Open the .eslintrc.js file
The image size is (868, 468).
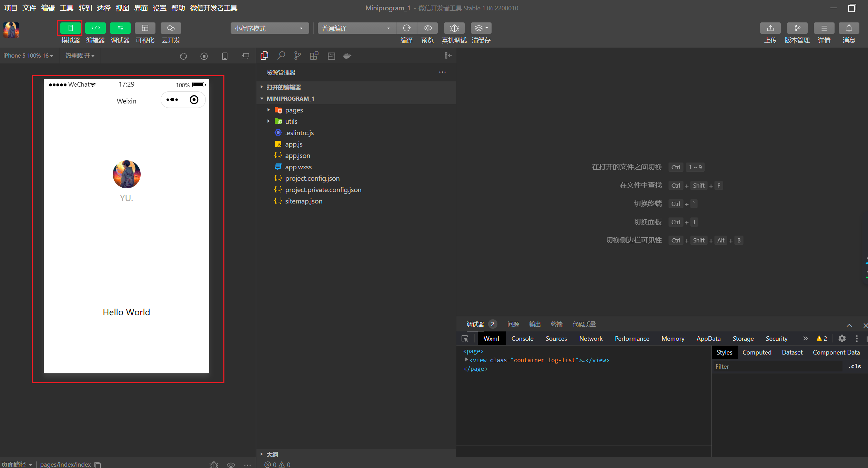tap(356, 133)
